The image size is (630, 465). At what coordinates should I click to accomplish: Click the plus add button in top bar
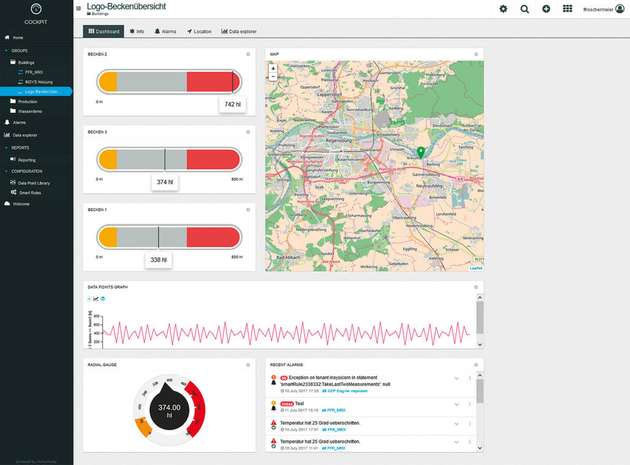point(546,9)
